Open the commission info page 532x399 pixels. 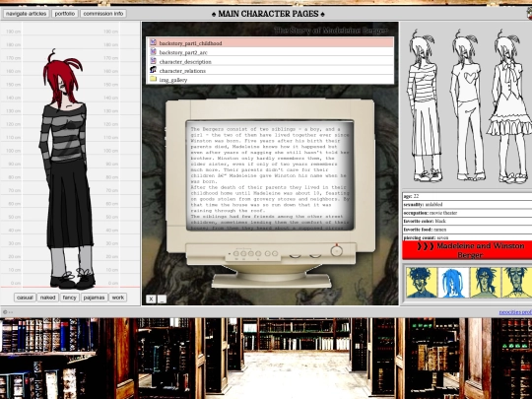[x=103, y=14]
